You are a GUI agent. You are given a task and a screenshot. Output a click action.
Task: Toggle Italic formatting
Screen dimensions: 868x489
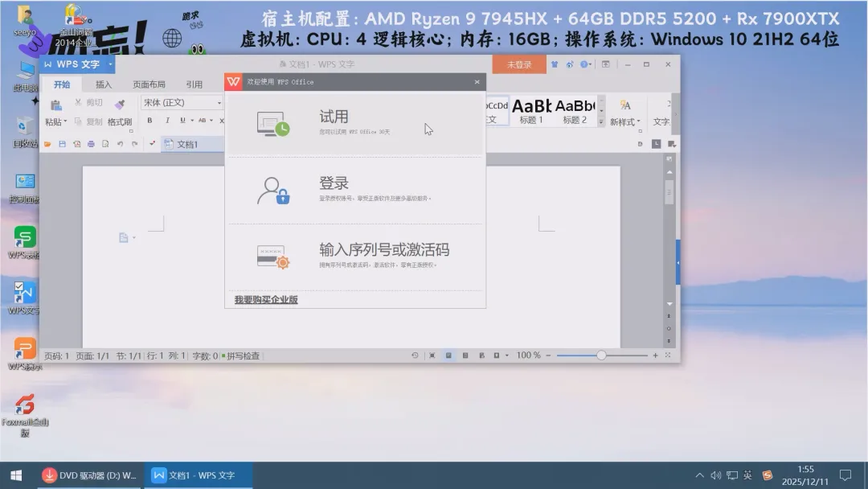pyautogui.click(x=167, y=120)
